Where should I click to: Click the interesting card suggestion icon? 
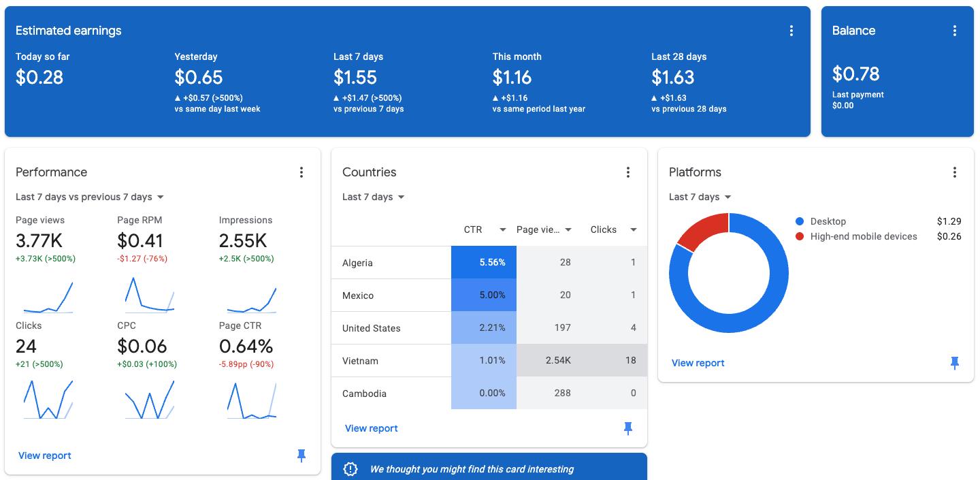click(x=350, y=469)
